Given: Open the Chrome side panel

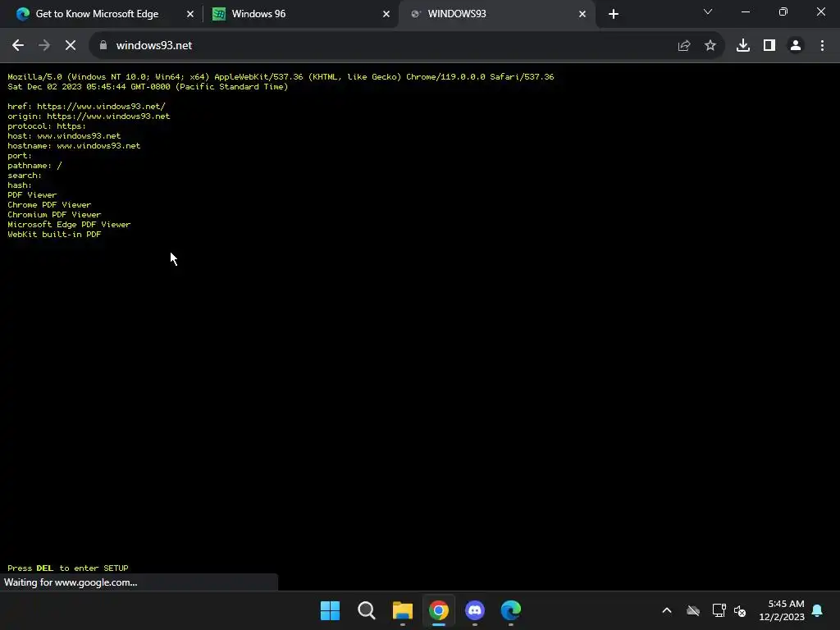Looking at the screenshot, I should 769,46.
